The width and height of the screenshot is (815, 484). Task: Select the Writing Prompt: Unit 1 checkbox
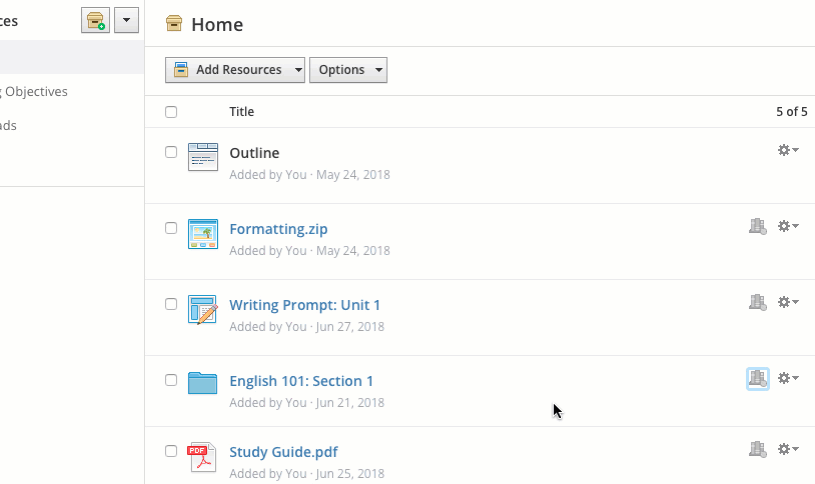171,304
